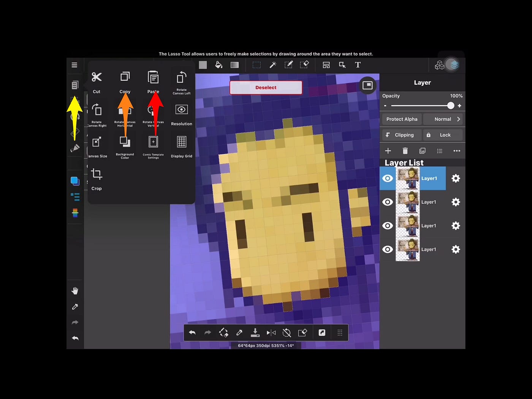Viewport: 532px width, 399px height.
Task: Open the navigator window icon
Action: (x=367, y=85)
